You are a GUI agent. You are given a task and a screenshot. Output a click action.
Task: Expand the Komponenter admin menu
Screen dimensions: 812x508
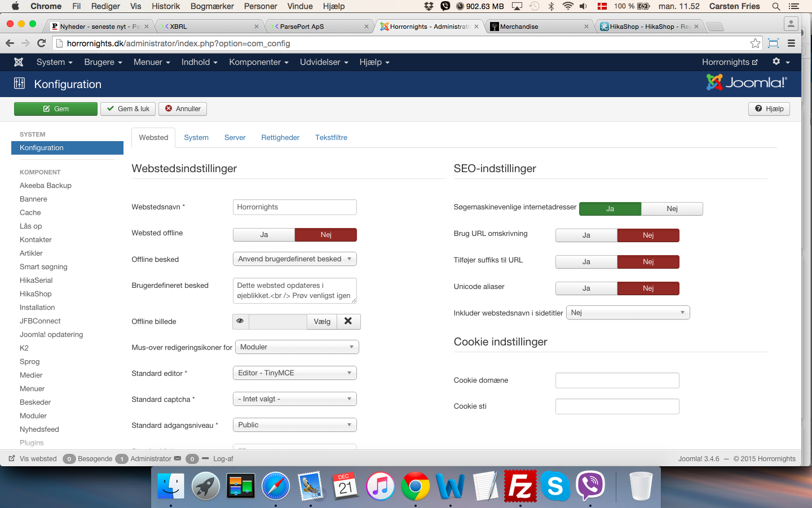coord(259,62)
